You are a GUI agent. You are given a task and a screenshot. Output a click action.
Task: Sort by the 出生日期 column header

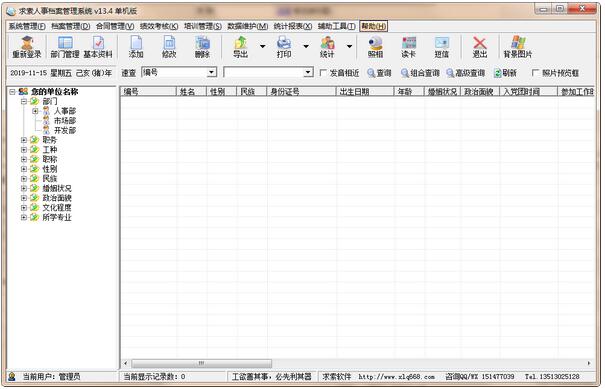pos(365,92)
